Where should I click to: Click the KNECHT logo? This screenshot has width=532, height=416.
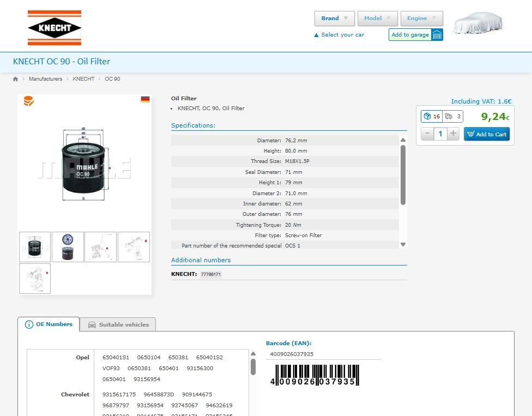point(55,28)
